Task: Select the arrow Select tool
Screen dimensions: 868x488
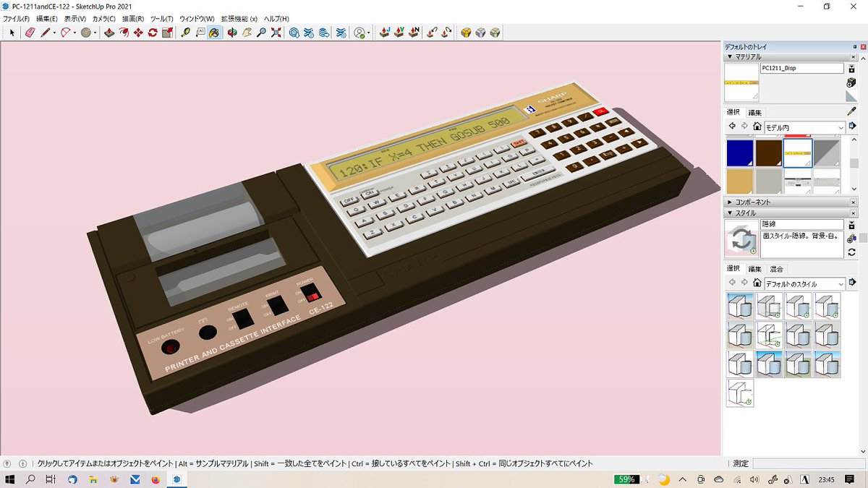Action: [x=12, y=33]
